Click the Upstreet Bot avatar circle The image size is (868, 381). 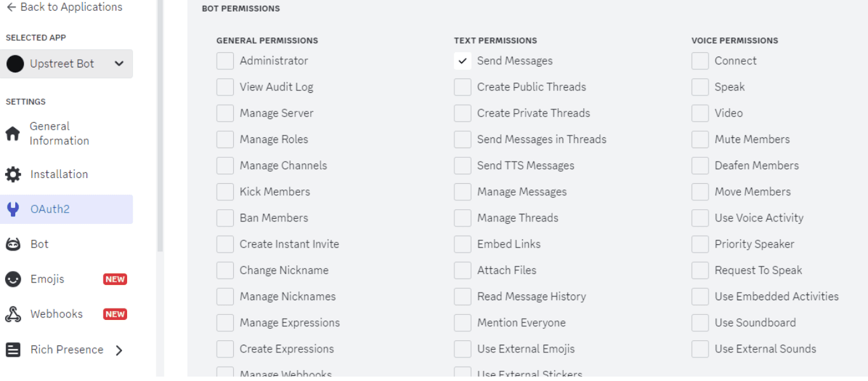(15, 64)
